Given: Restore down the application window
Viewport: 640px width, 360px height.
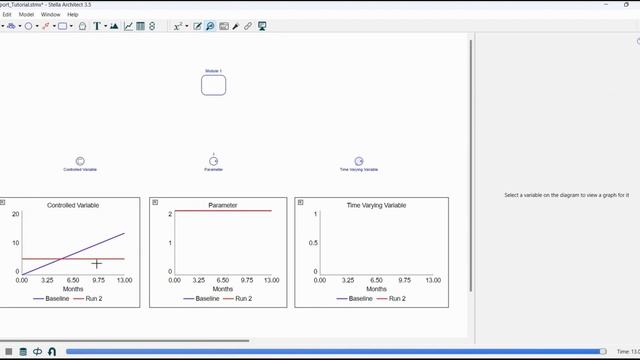Looking at the screenshot, I should point(626,4).
